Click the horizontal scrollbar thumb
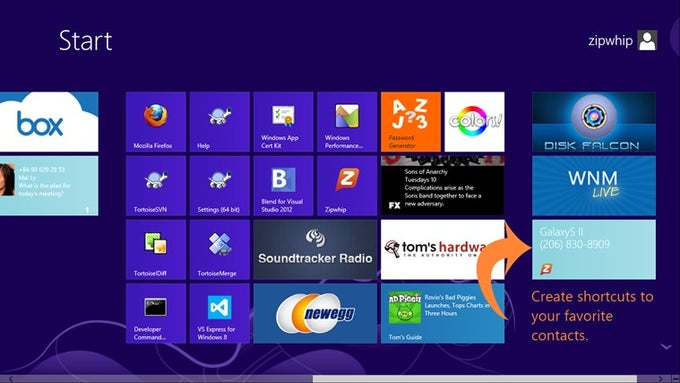This screenshot has width=680, height=383. pos(474,379)
